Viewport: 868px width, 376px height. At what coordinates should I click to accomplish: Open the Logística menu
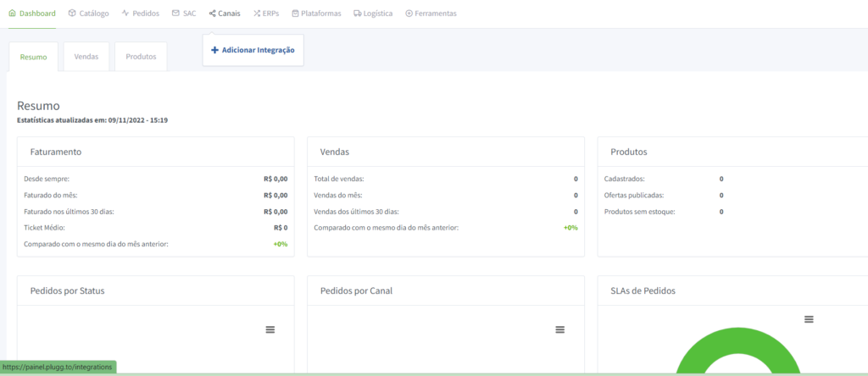point(373,14)
